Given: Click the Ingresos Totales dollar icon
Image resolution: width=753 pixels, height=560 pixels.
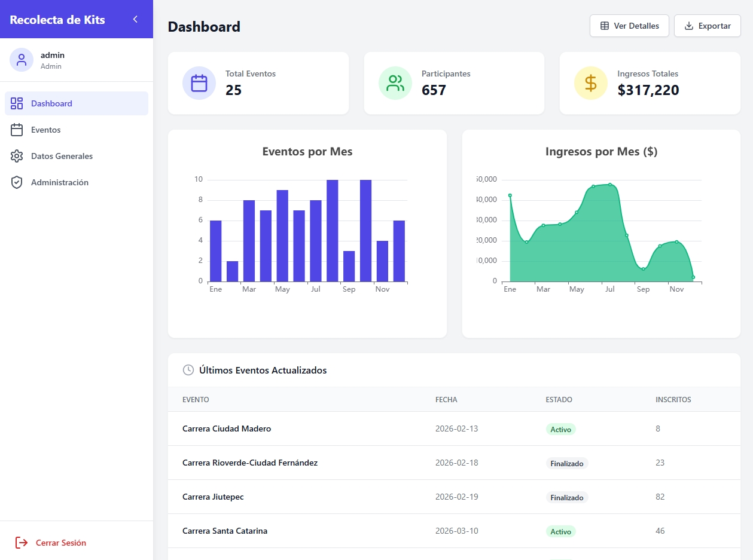Looking at the screenshot, I should pos(591,83).
